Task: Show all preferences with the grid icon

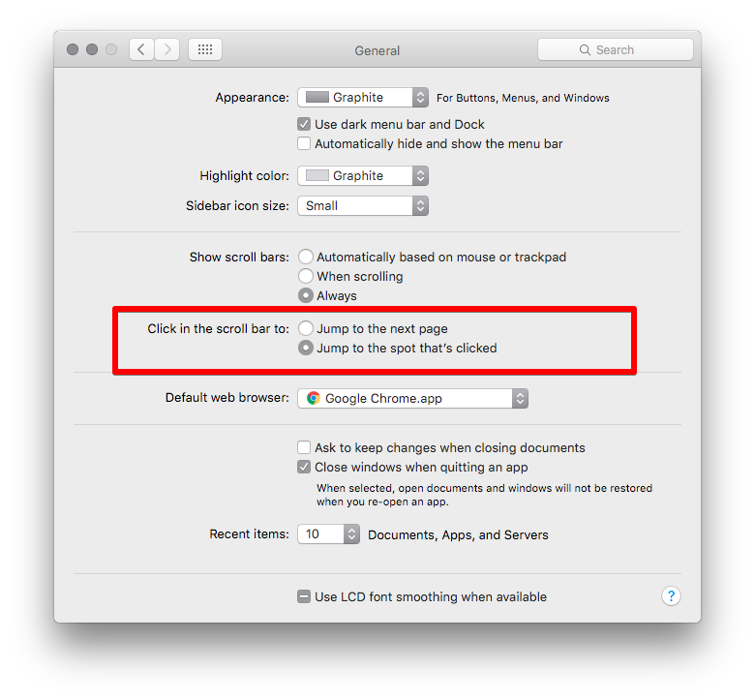Action: [x=205, y=49]
